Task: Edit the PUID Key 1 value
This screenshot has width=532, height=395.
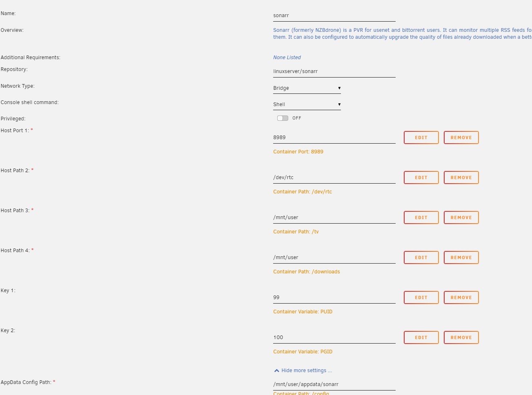Action: [x=421, y=297]
